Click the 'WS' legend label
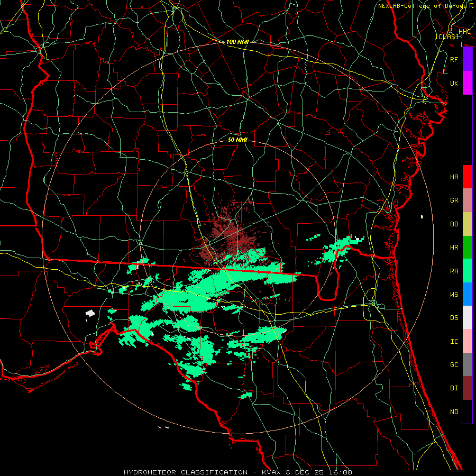 click(454, 295)
